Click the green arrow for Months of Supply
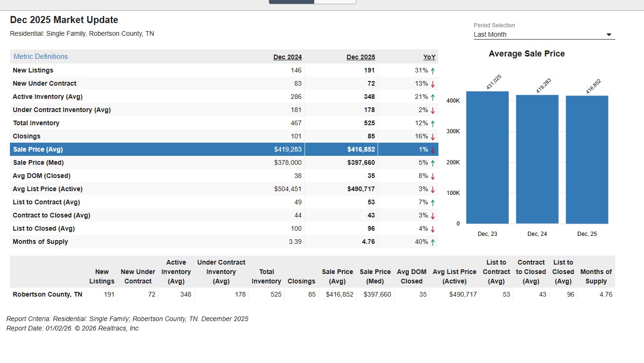The image size is (644, 363). pos(432,242)
